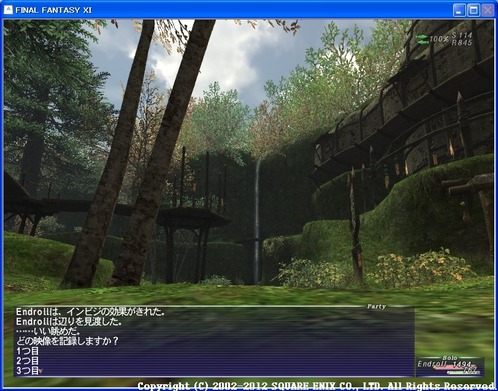
Task: Close the Final Fantasy XI window
Action: tap(488, 10)
